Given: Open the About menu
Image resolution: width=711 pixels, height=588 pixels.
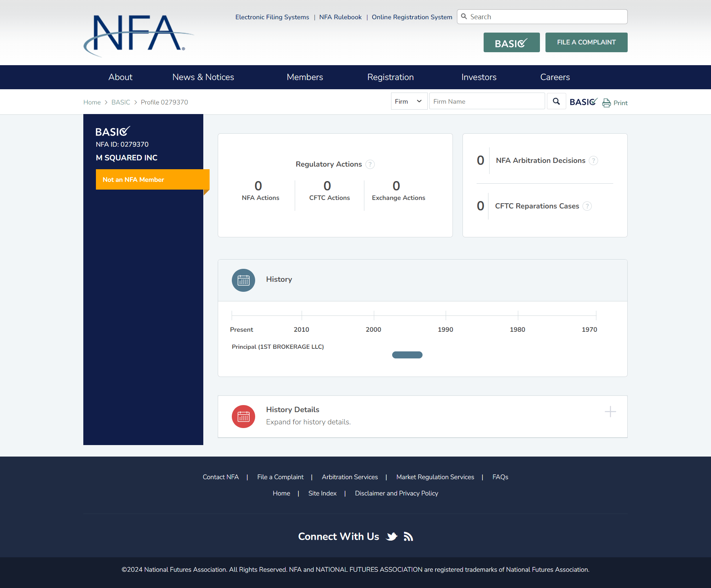Looking at the screenshot, I should (120, 77).
